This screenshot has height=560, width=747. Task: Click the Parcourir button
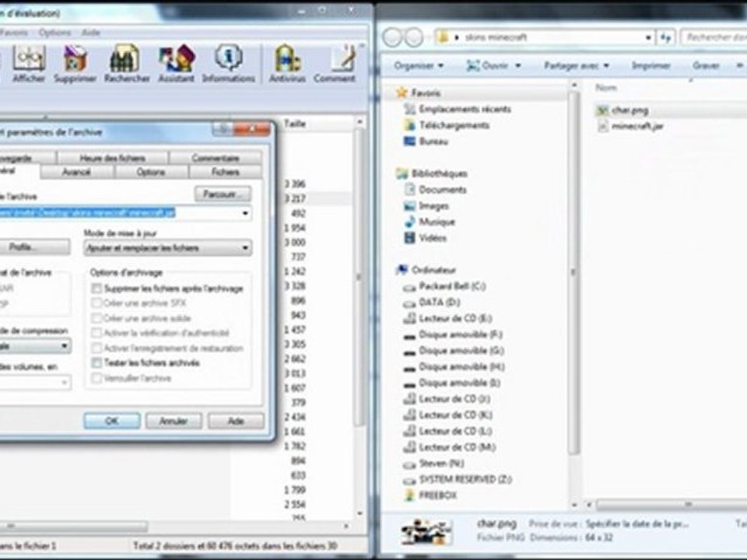point(223,194)
